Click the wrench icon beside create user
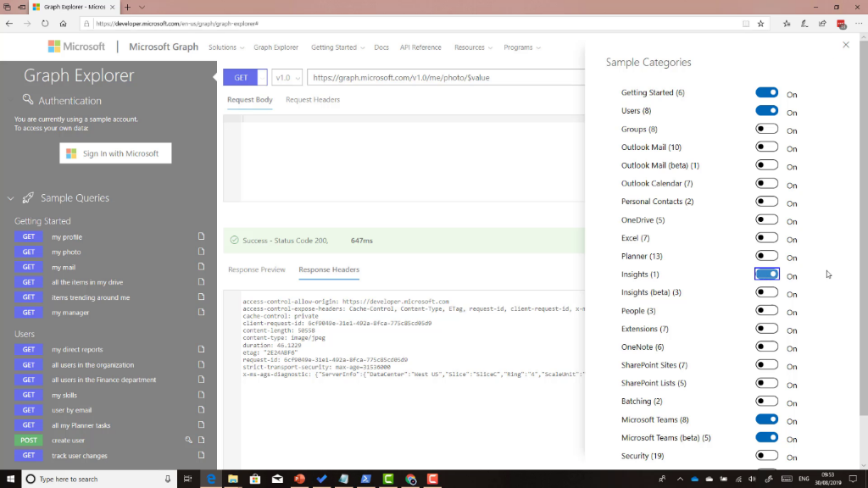This screenshot has height=488, width=868. click(189, 440)
